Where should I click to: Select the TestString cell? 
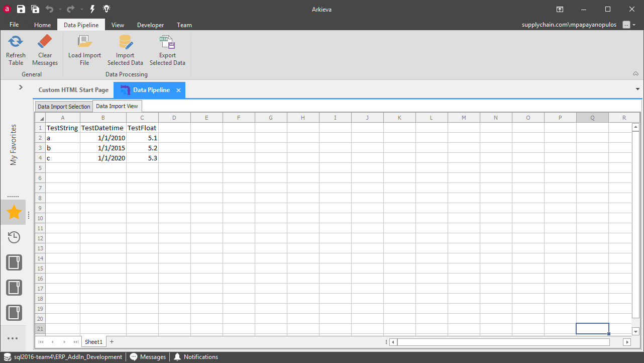(x=62, y=128)
